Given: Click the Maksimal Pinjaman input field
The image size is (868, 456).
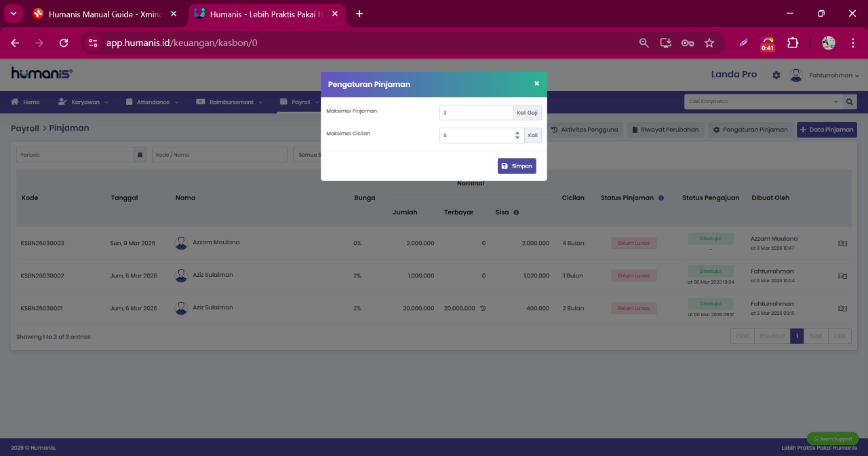Looking at the screenshot, I should point(476,113).
